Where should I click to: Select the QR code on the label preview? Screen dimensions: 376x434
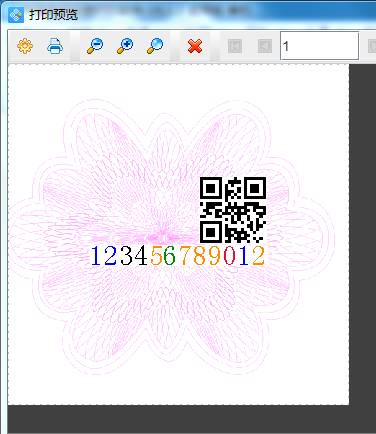click(x=233, y=210)
